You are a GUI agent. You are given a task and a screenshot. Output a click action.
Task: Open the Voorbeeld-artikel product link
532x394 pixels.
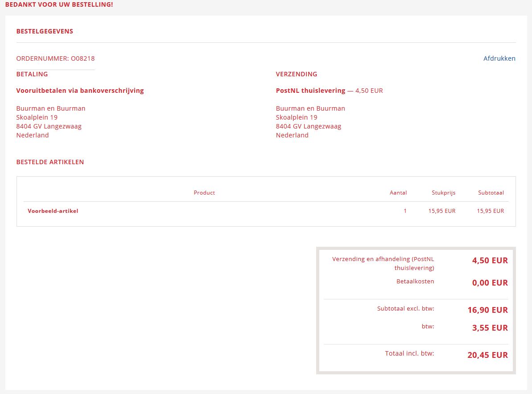53,211
